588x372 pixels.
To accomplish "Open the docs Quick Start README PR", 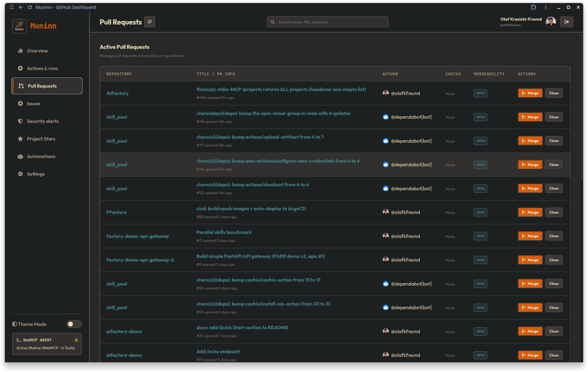I will [x=242, y=328].
